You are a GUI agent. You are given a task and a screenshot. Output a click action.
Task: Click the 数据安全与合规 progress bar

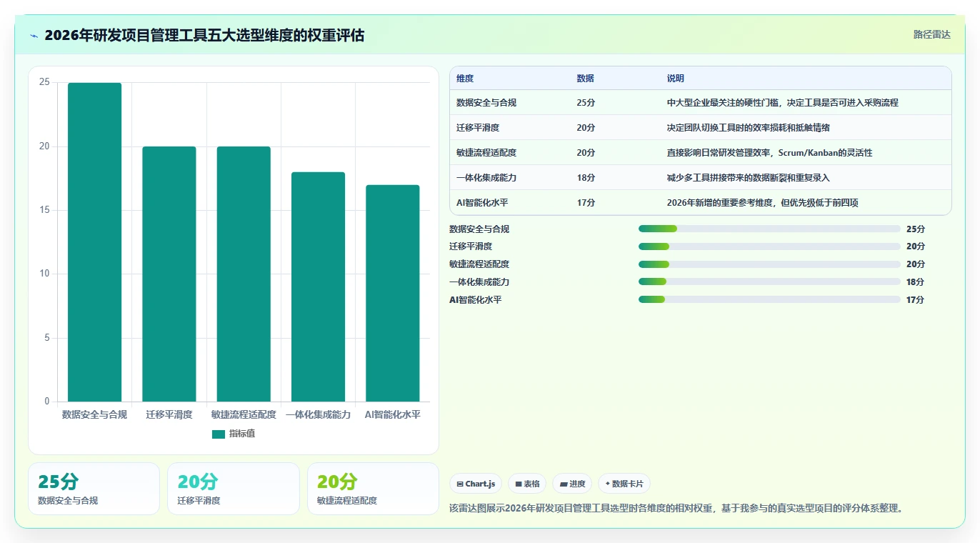pos(769,229)
